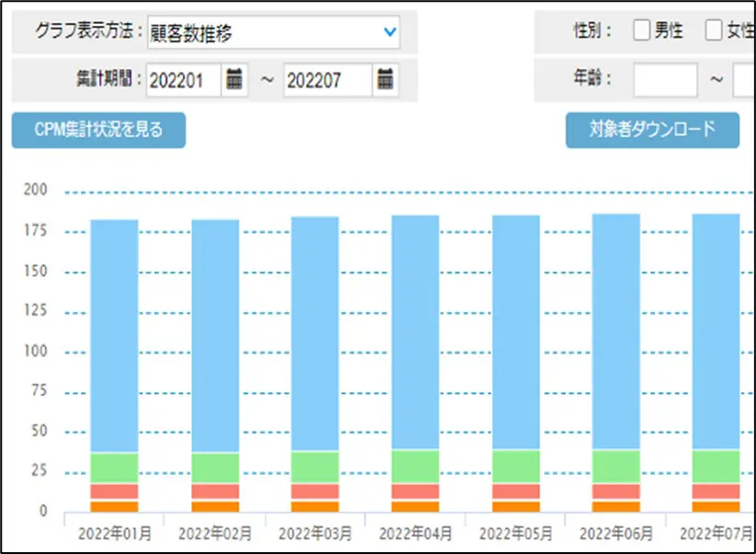Screen dimensions: 756x554
Task: Open the start period calendar picker icon
Action: tap(235, 80)
